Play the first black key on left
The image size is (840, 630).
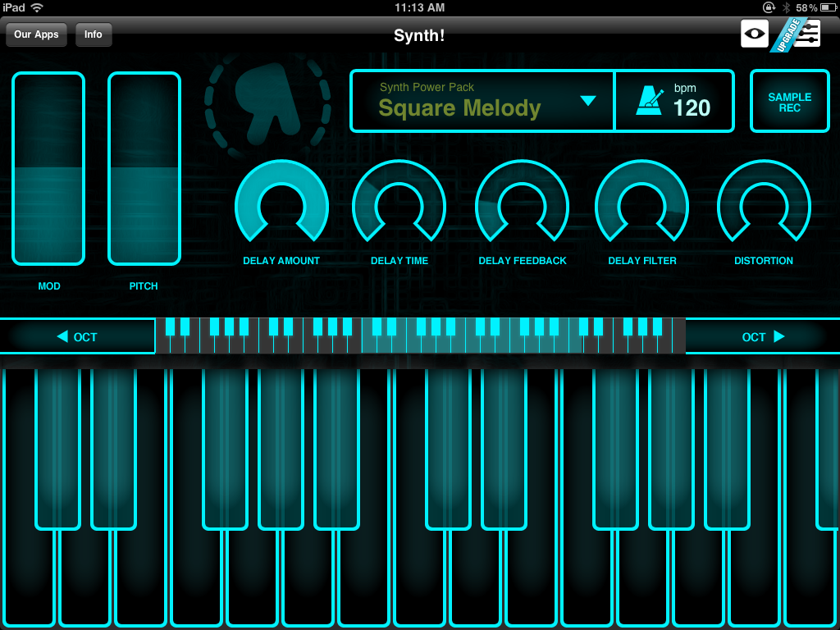point(58,449)
